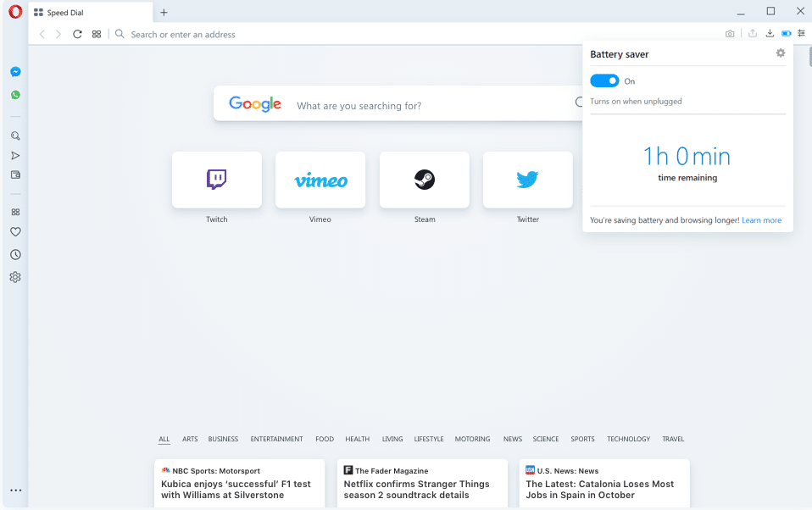Open the Vimeo speed dial tile

(320, 180)
